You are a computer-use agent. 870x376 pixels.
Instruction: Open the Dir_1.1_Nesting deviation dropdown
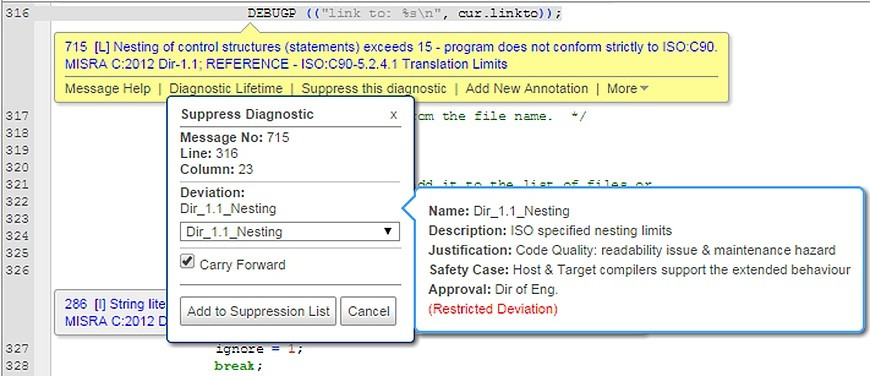click(290, 232)
